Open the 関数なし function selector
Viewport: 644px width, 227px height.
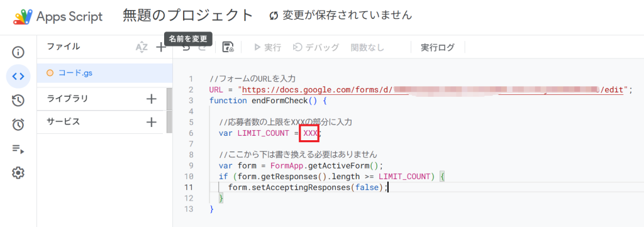367,48
